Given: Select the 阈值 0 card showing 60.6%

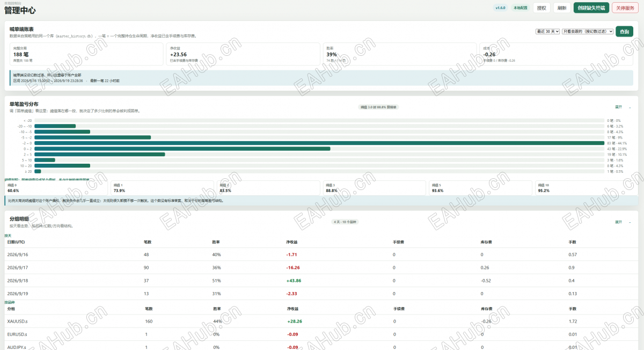Looking at the screenshot, I should 56,188.
